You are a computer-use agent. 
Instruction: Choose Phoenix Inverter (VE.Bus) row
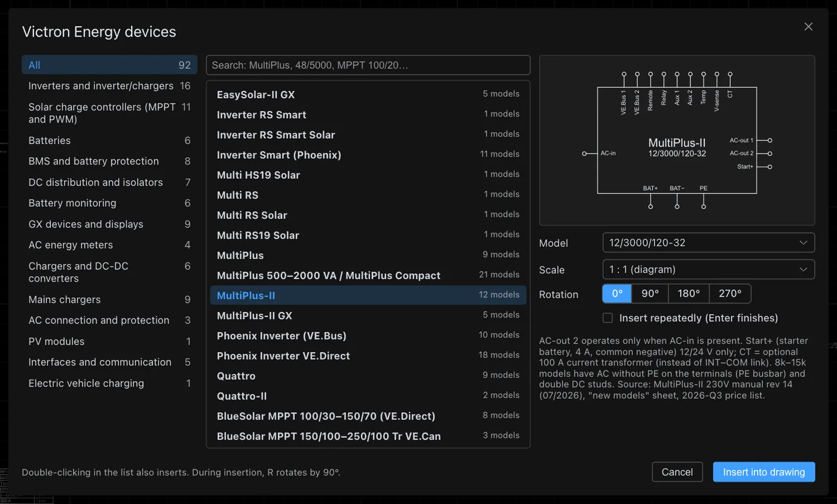tap(368, 335)
